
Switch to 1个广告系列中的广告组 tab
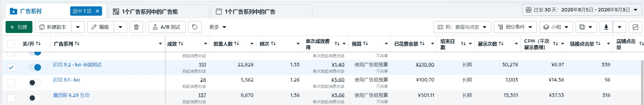point(159,12)
